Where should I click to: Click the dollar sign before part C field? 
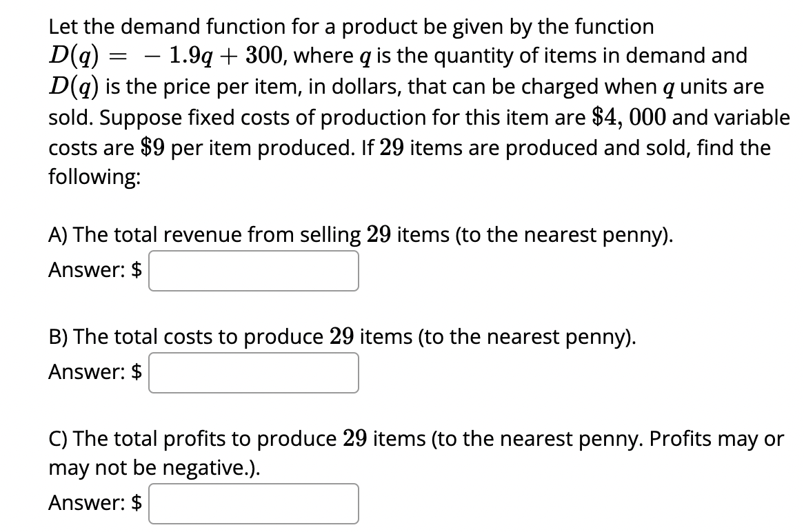pos(137,502)
